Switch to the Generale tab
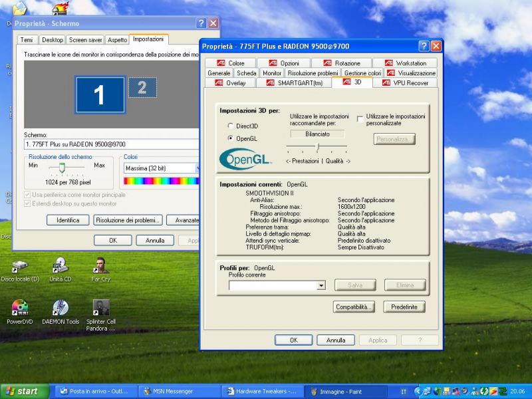The height and width of the screenshot is (399, 532). (219, 73)
